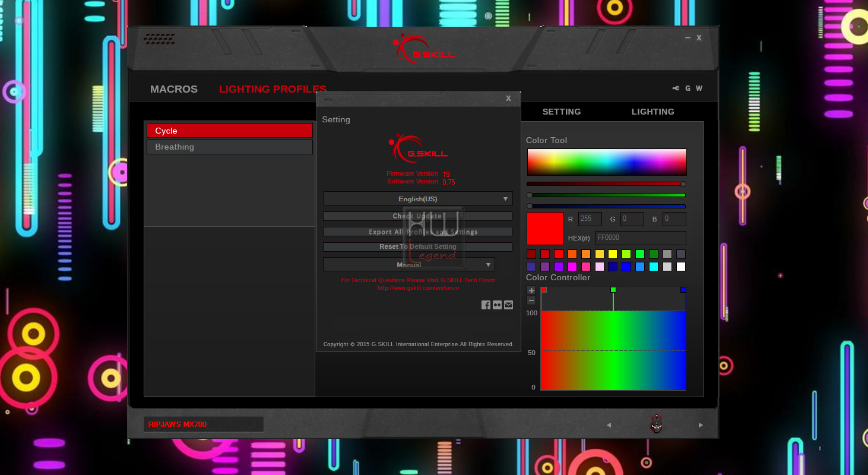Choose the medium gray preset swatch

[667, 254]
